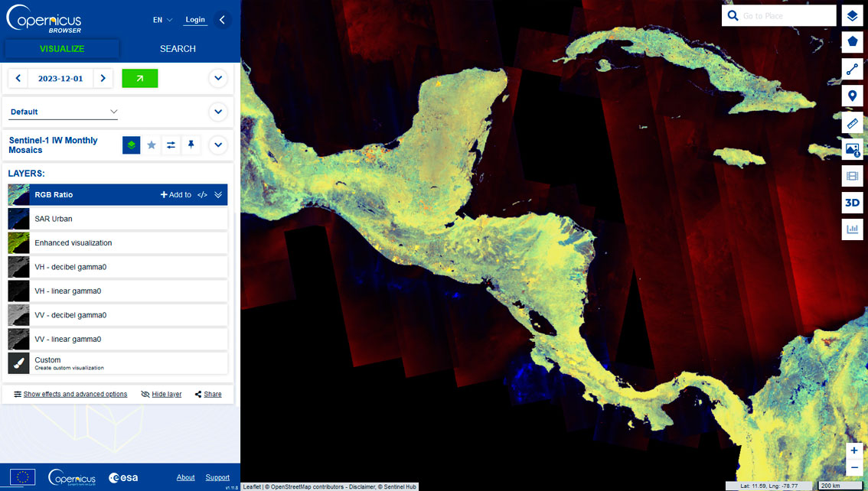The image size is (868, 491).
Task: Click the date field 2023-12-01
Action: [x=60, y=79]
